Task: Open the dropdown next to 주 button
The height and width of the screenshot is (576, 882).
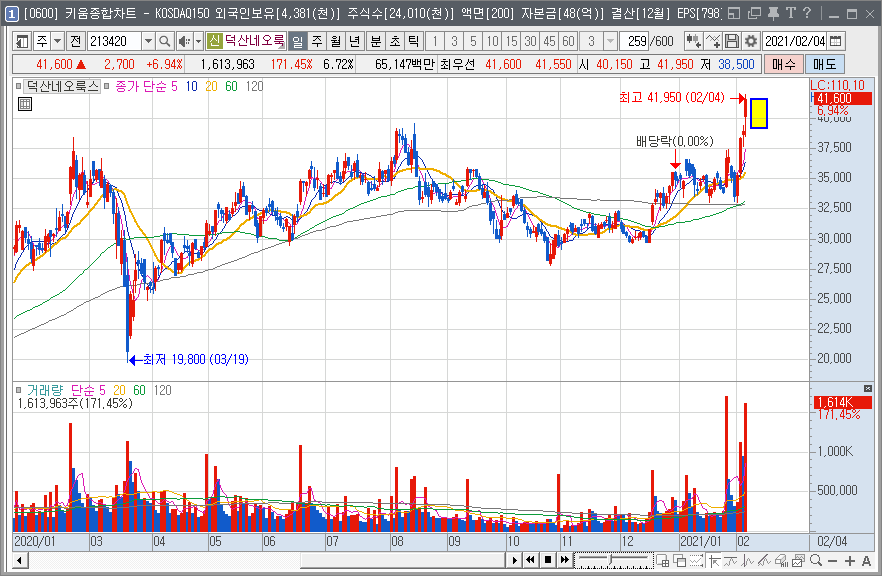Action: pos(57,41)
